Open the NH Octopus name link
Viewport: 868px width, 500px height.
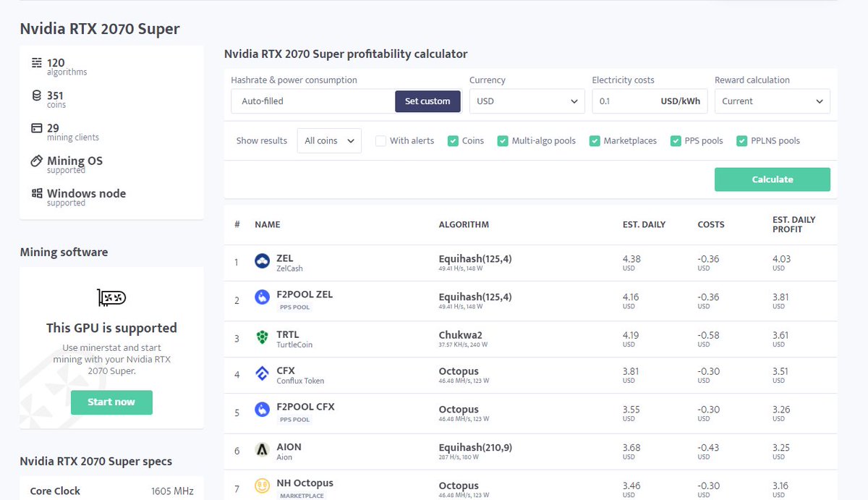(305, 483)
